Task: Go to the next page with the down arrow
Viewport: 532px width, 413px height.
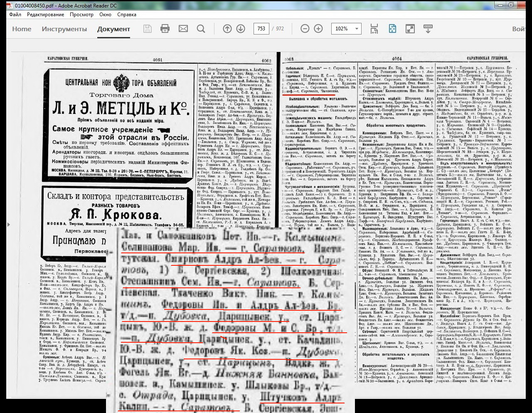Action: click(x=241, y=29)
